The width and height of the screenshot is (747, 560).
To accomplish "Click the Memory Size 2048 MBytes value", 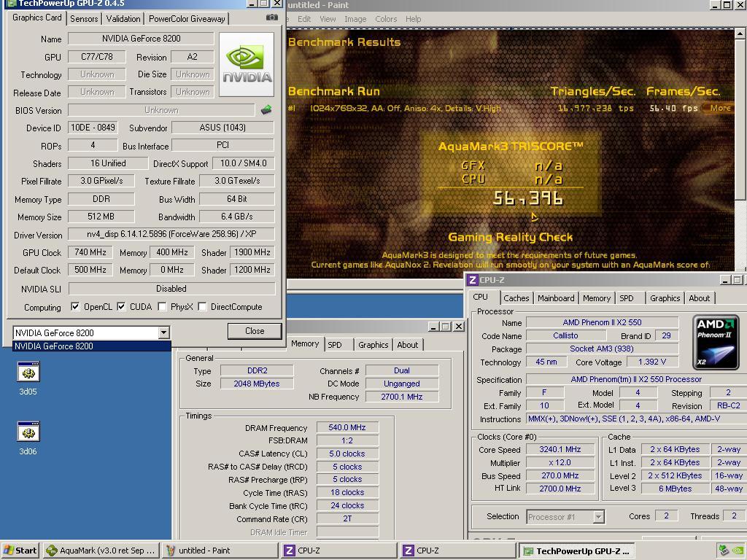I will 256,384.
